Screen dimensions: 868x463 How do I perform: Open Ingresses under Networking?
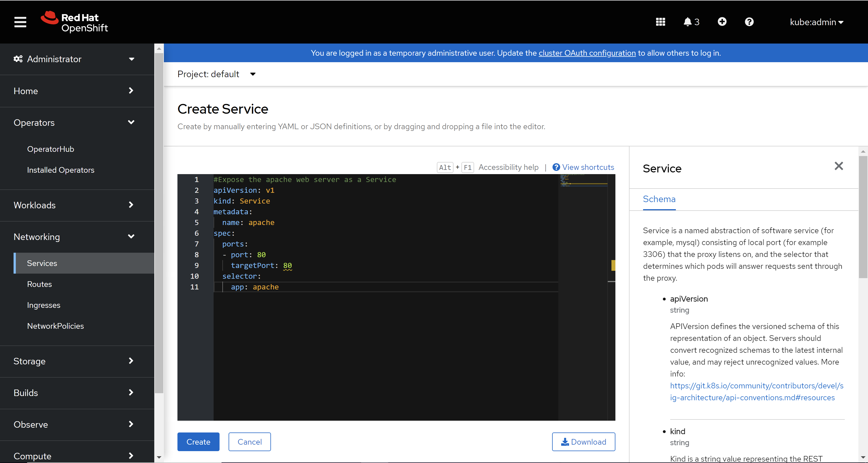coord(44,305)
